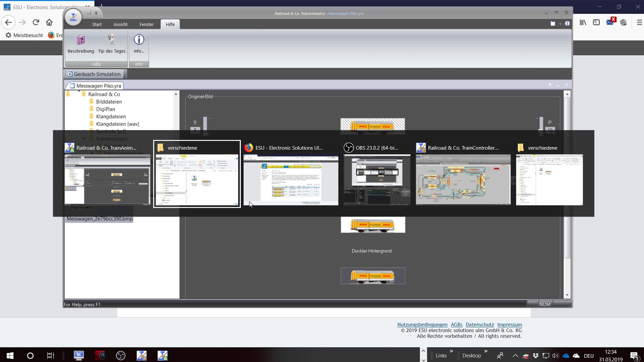Customize the quick access toolbar dropdown arrow
The width and height of the screenshot is (644, 362).
(96, 13)
